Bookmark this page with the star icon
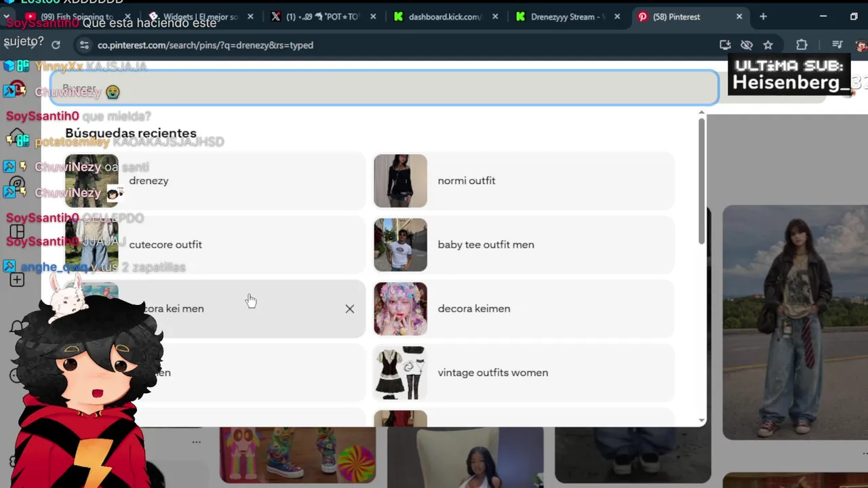The image size is (868, 488). pyautogui.click(x=768, y=45)
